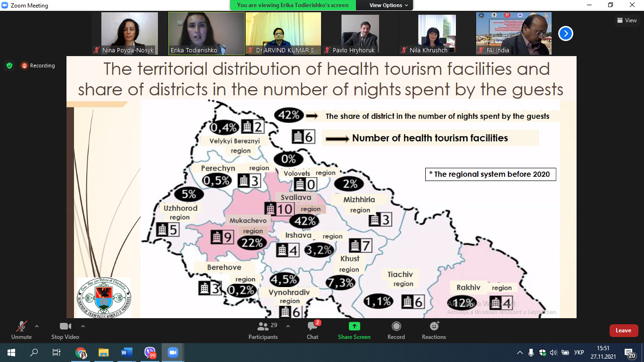This screenshot has height=362, width=644.
Task: Open the Chat panel
Action: point(312,326)
